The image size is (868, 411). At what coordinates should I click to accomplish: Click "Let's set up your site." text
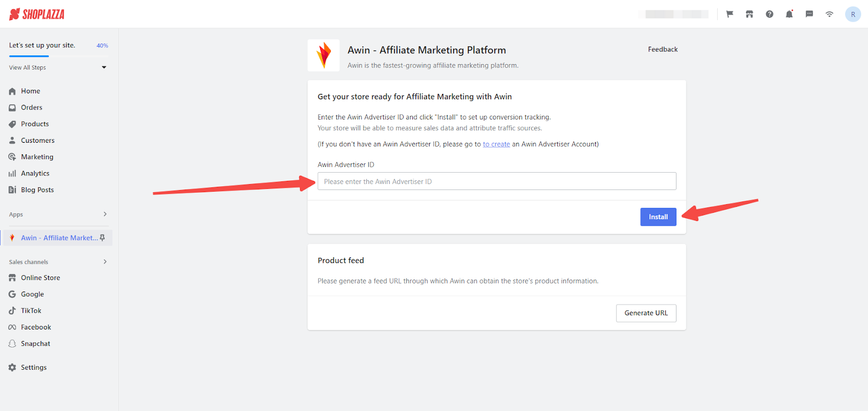(x=42, y=45)
